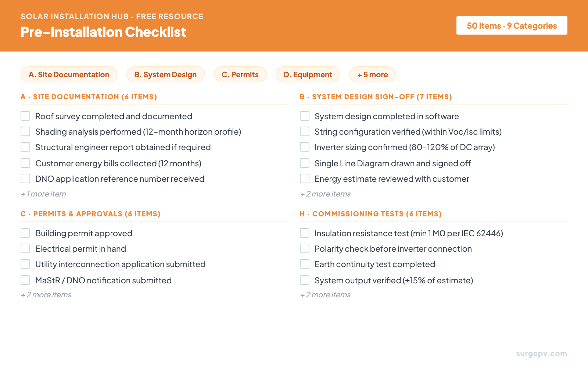Image resolution: width=588 pixels, height=368 pixels.
Task: Show '+2 more items' under Commissioning Tests
Action: click(325, 295)
